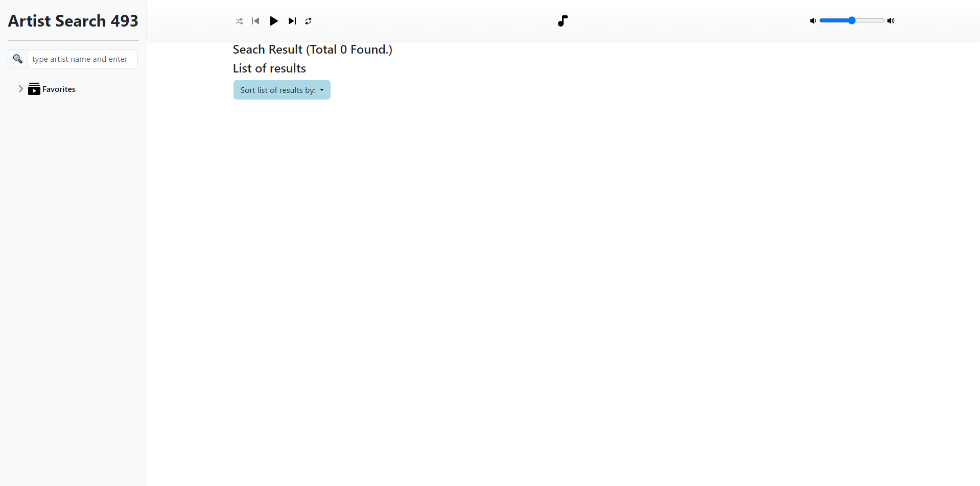Toggle repeat playback mode
This screenshot has height=486, width=980.
(308, 21)
